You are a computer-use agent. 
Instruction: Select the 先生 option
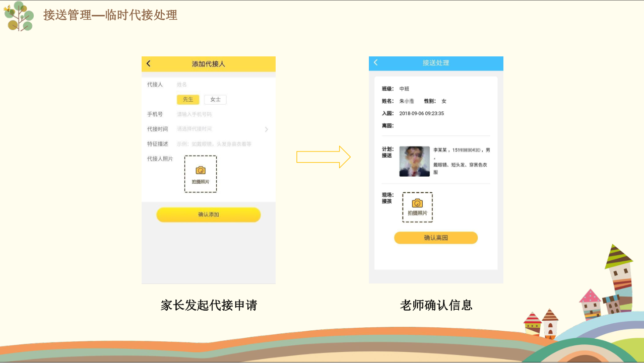pos(188,100)
